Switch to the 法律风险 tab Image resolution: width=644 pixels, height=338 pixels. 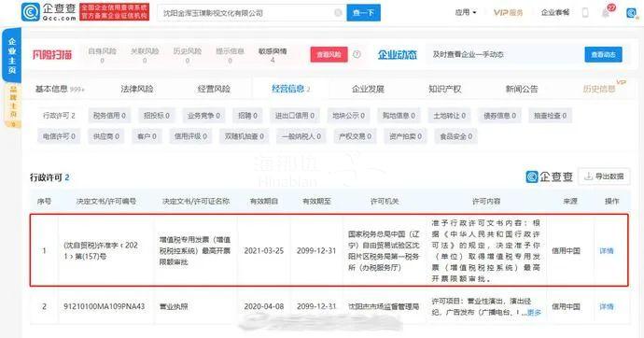coord(137,89)
